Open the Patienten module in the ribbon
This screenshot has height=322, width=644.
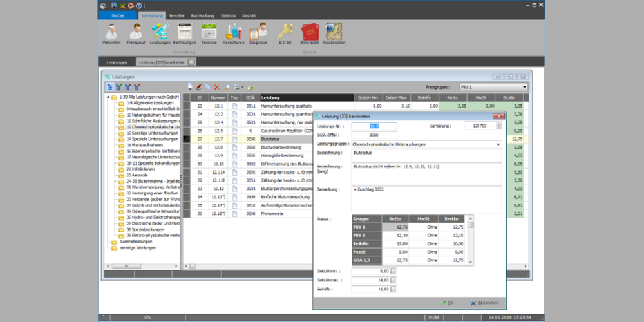click(x=111, y=33)
